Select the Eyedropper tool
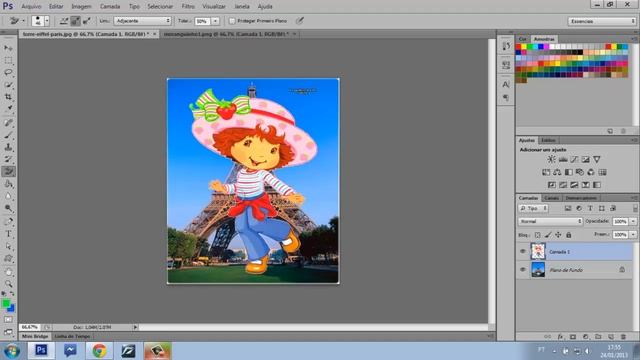 coord(8,109)
